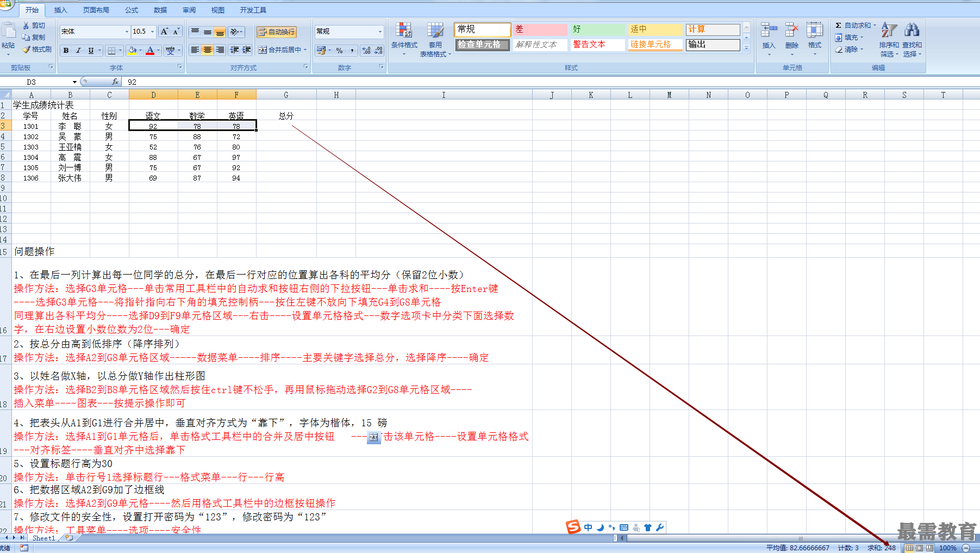Apply the 差 (Bad) cell style
Image resolution: width=980 pixels, height=553 pixels.
click(540, 29)
